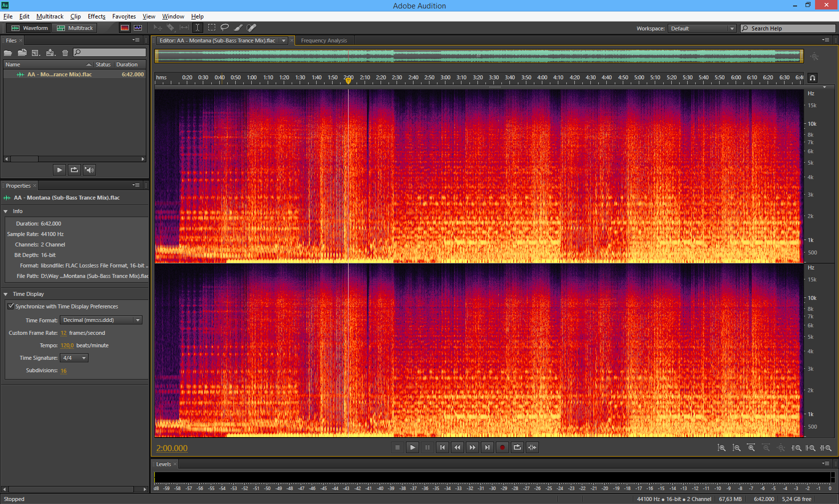Click the Search Help field

click(788, 28)
